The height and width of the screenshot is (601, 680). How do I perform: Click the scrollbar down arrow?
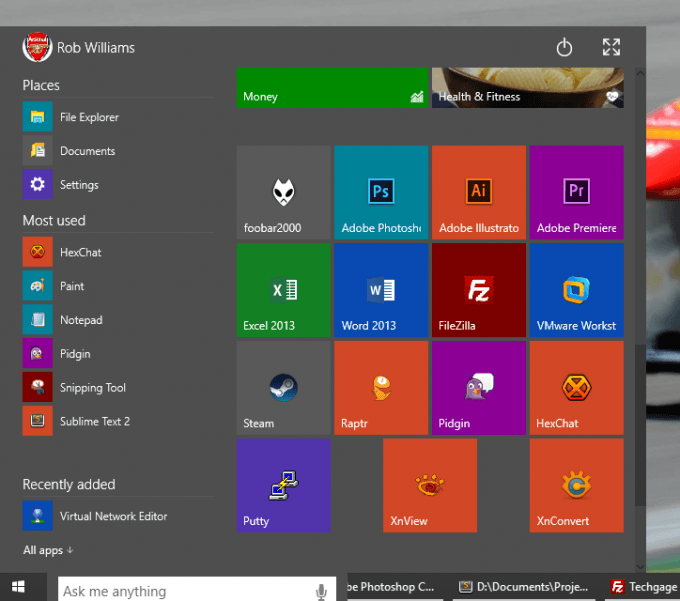pyautogui.click(x=640, y=566)
